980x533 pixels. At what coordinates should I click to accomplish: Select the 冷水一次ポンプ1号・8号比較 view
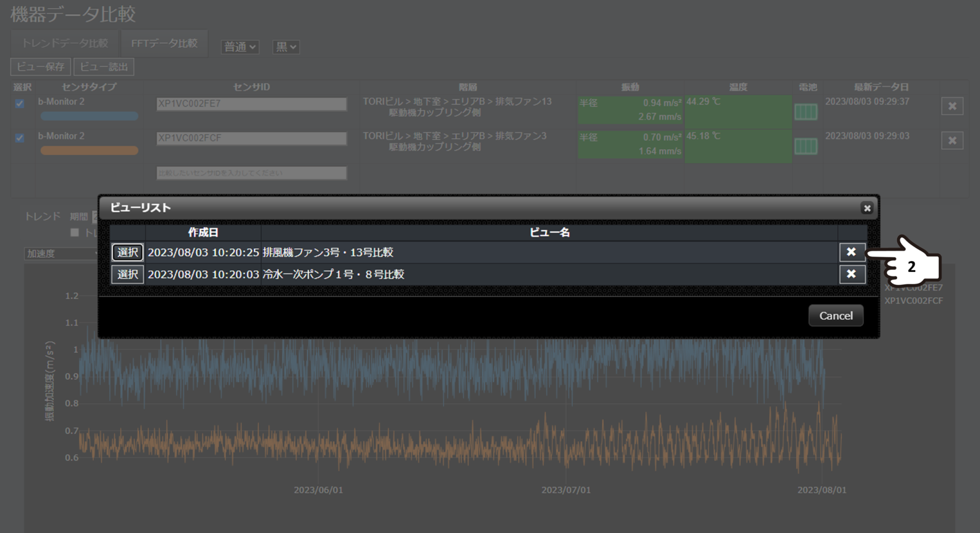point(128,274)
